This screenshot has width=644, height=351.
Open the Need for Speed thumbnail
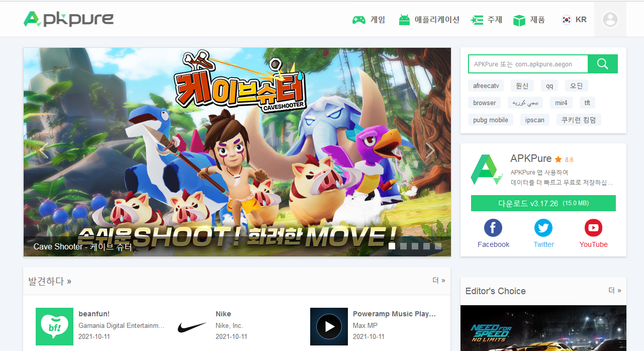point(543,328)
